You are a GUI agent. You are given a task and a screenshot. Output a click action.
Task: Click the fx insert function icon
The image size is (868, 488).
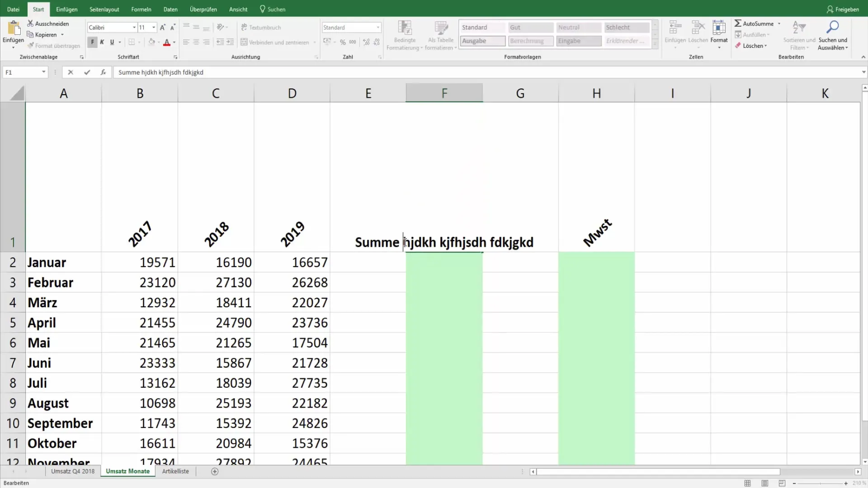click(103, 72)
